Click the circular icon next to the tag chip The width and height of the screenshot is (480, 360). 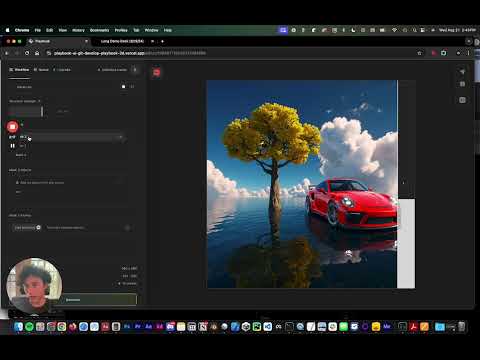[38, 227]
